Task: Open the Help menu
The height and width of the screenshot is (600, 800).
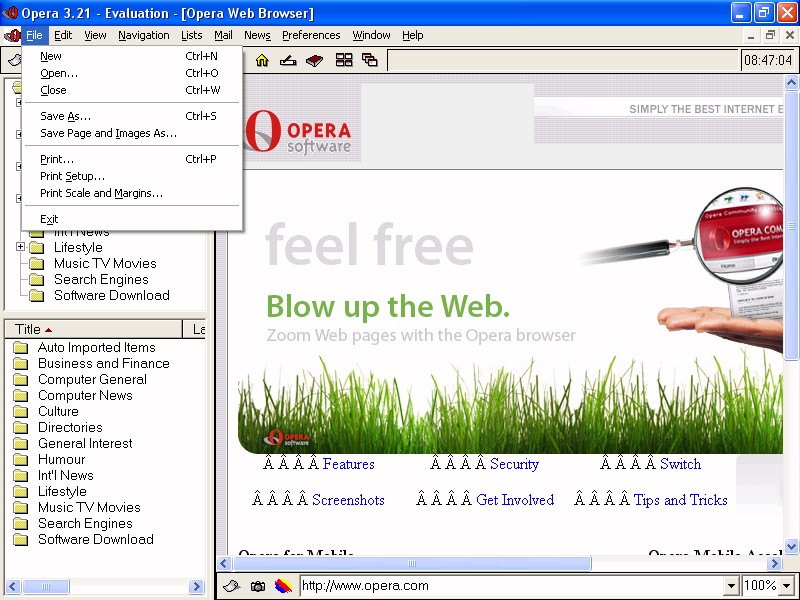Action: [x=412, y=35]
